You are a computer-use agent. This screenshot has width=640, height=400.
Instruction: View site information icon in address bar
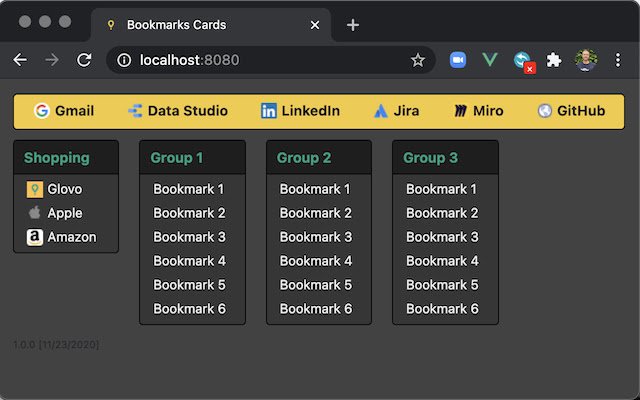point(124,60)
